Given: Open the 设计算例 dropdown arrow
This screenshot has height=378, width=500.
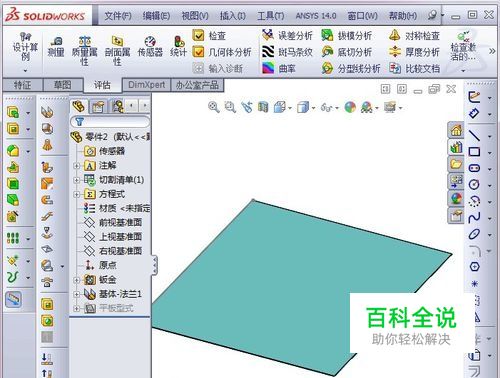Looking at the screenshot, I should click(x=25, y=71).
